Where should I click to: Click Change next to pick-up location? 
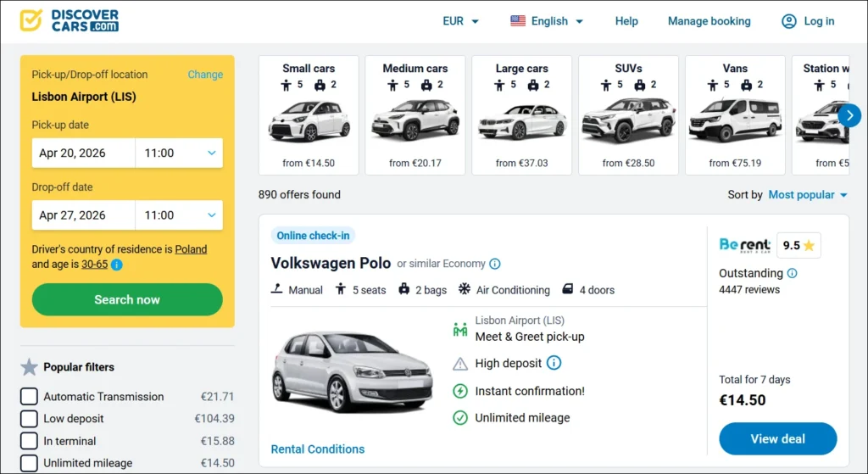click(205, 75)
